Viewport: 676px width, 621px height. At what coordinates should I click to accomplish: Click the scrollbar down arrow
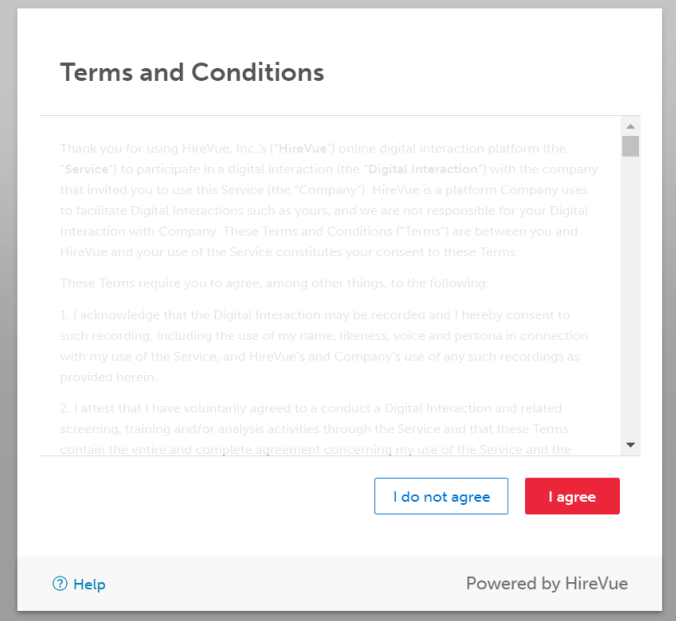pos(630,445)
